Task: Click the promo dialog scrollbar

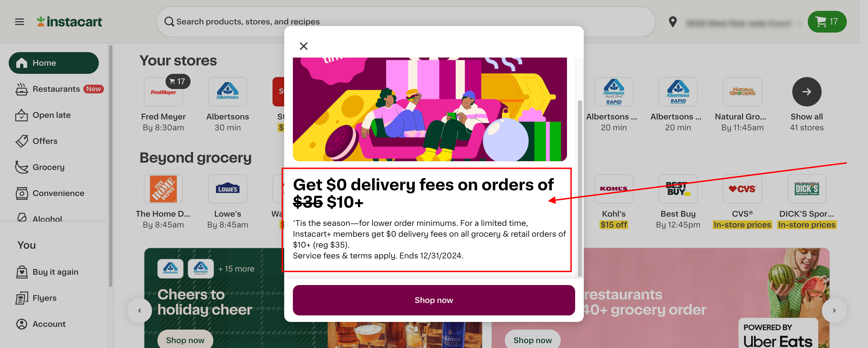Action: pos(579,188)
